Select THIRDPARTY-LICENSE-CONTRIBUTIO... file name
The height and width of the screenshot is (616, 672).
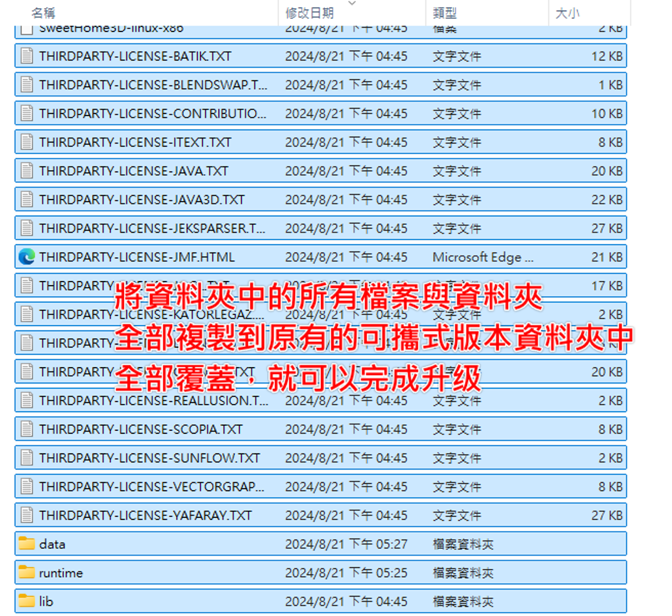152,113
